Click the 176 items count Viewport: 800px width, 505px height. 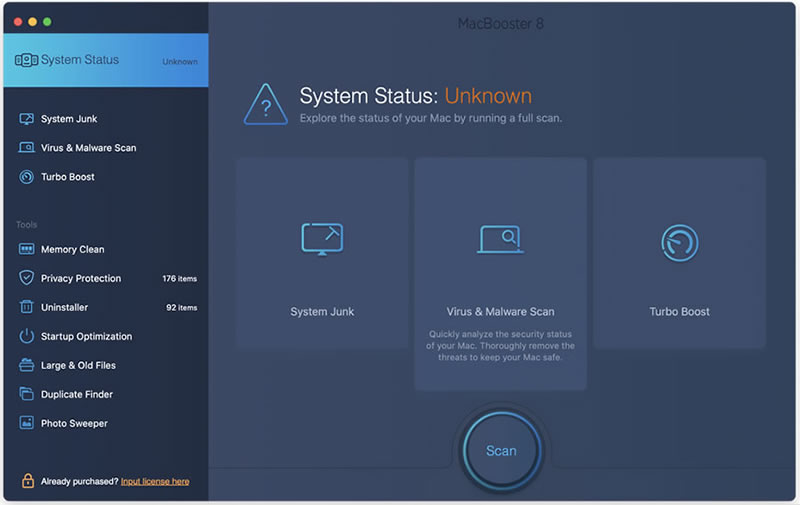click(x=180, y=279)
